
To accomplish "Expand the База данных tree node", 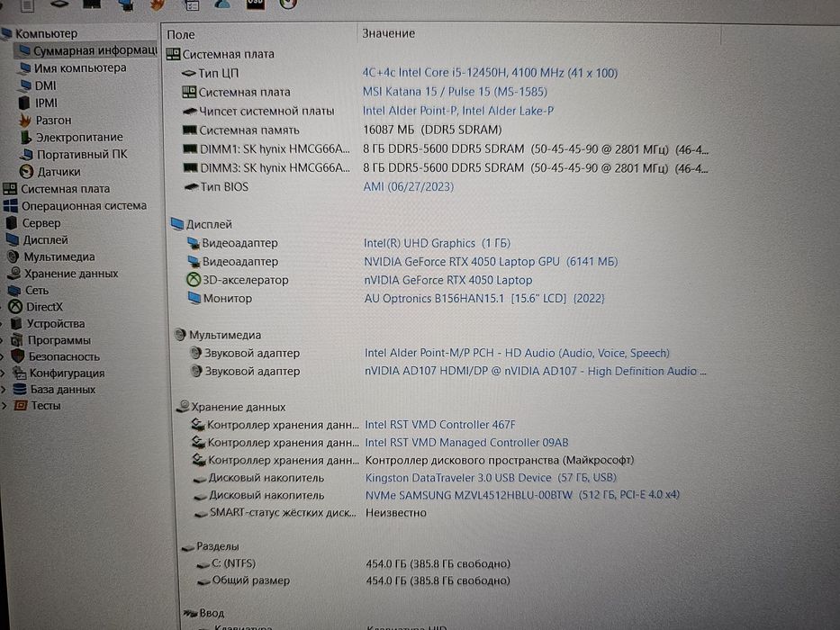I will [4, 390].
